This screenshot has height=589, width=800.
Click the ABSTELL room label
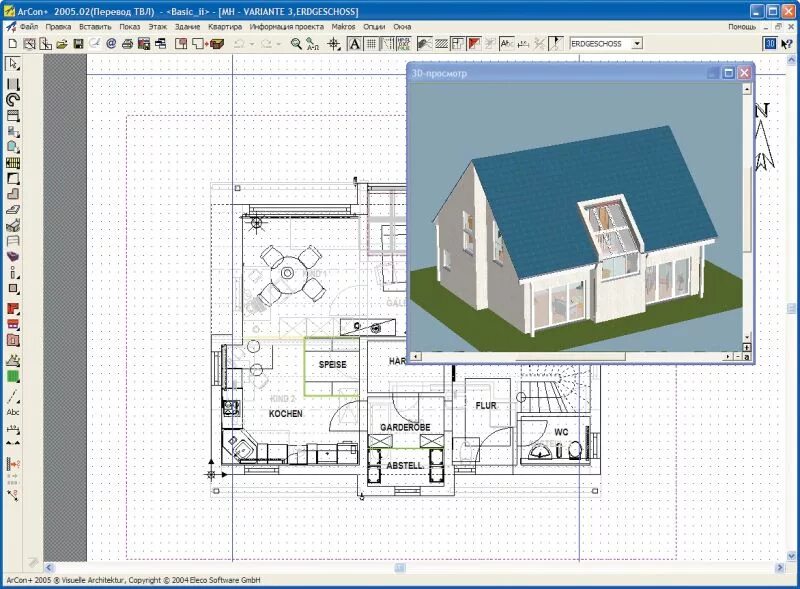(405, 465)
